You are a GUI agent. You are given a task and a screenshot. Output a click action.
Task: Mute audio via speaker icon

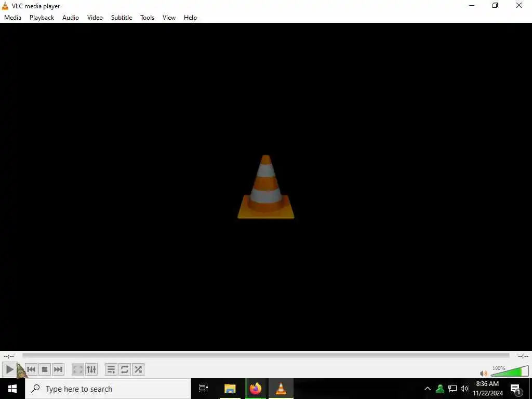[x=484, y=373]
